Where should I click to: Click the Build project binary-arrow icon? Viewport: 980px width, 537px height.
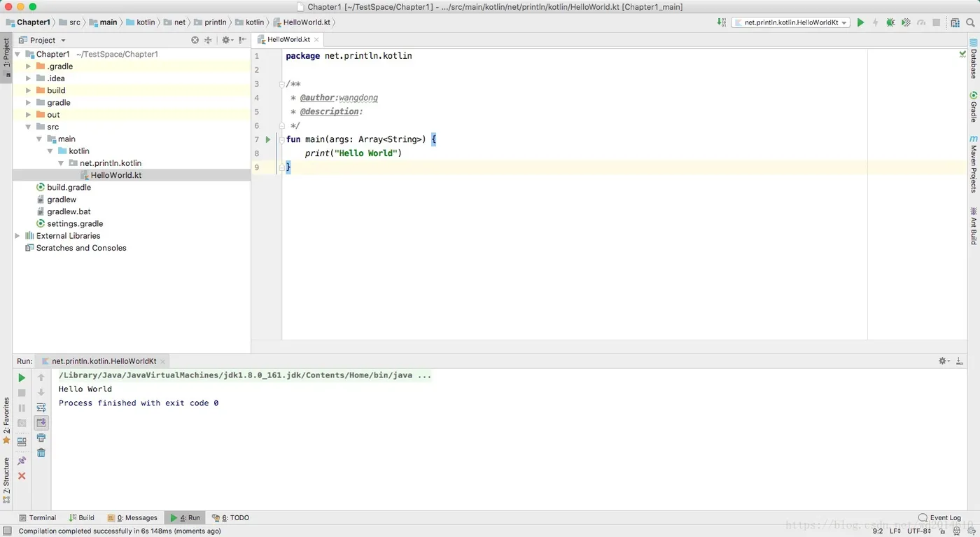722,22
